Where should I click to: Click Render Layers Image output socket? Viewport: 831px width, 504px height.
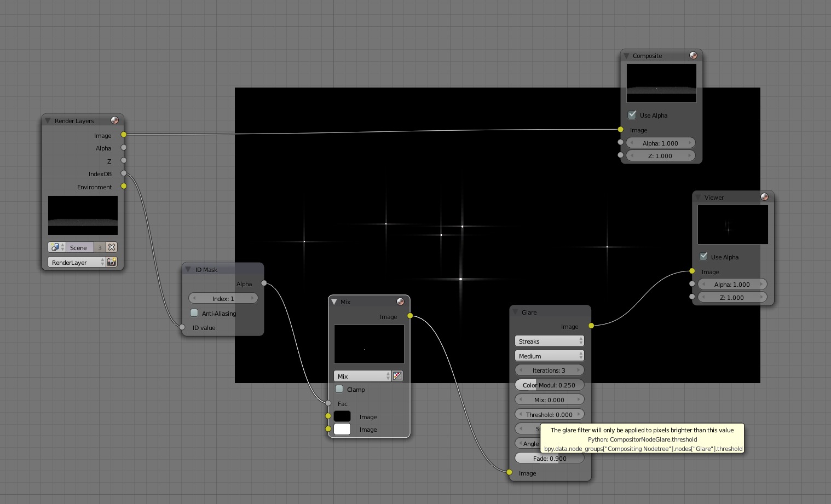(124, 135)
